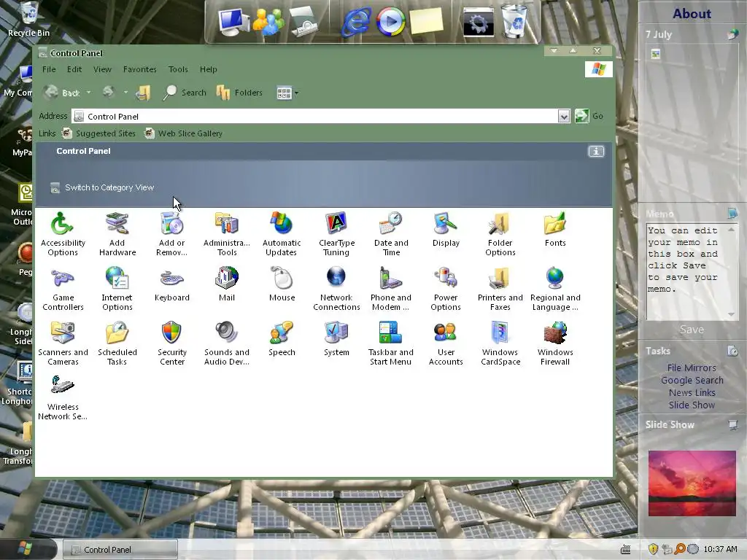
Task: Open Suggested Sites link
Action: pyautogui.click(x=99, y=133)
